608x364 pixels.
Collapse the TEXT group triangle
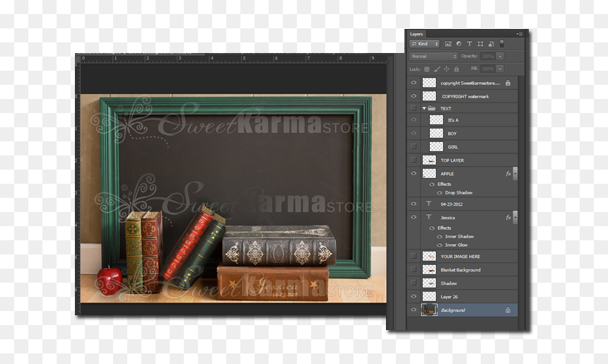pos(423,109)
